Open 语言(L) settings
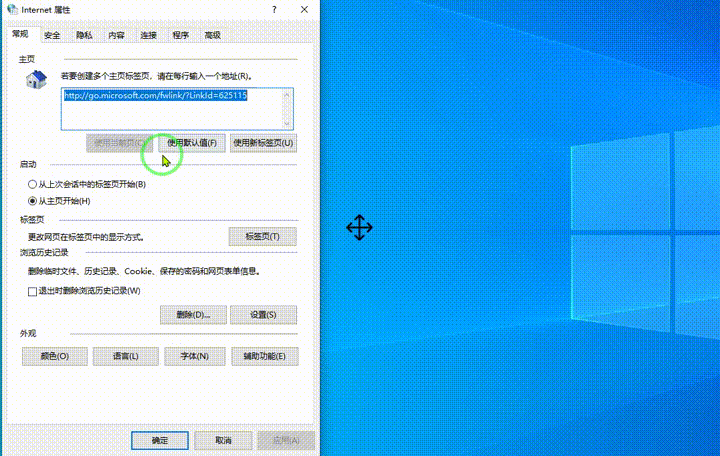Viewport: 720px width, 456px height. point(126,356)
